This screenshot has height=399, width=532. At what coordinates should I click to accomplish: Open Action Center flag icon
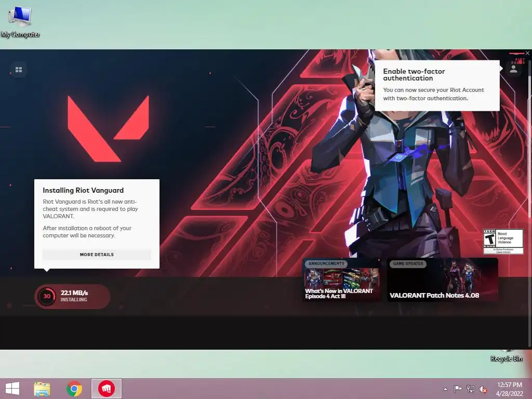tap(458, 389)
